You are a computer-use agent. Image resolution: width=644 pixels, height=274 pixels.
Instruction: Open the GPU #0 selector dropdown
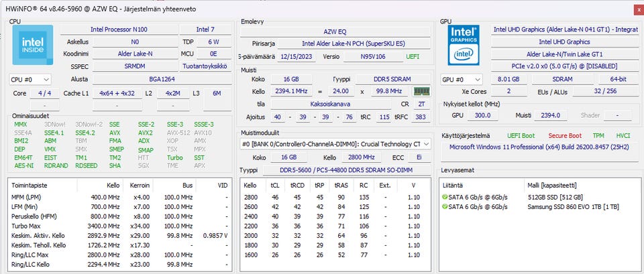pos(462,79)
